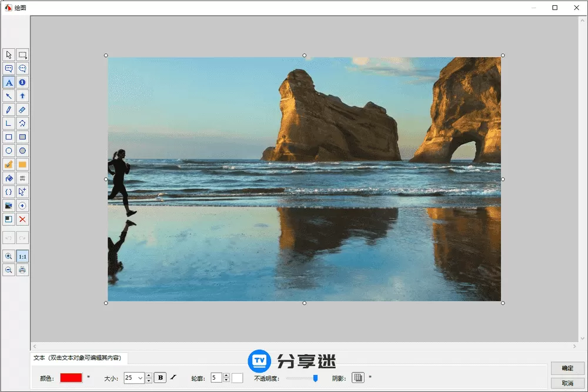Viewport: 588px width, 392px height.
Task: Click the 1:1 actual size icon
Action: click(22, 256)
